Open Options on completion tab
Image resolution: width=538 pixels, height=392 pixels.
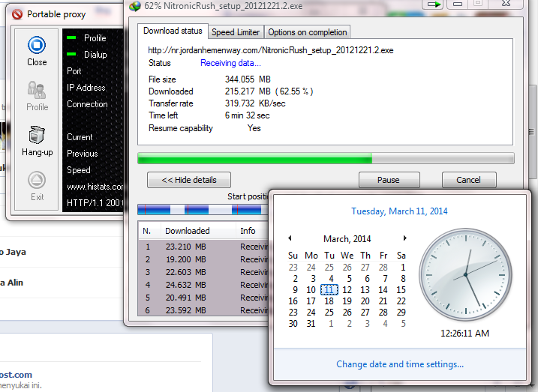307,32
